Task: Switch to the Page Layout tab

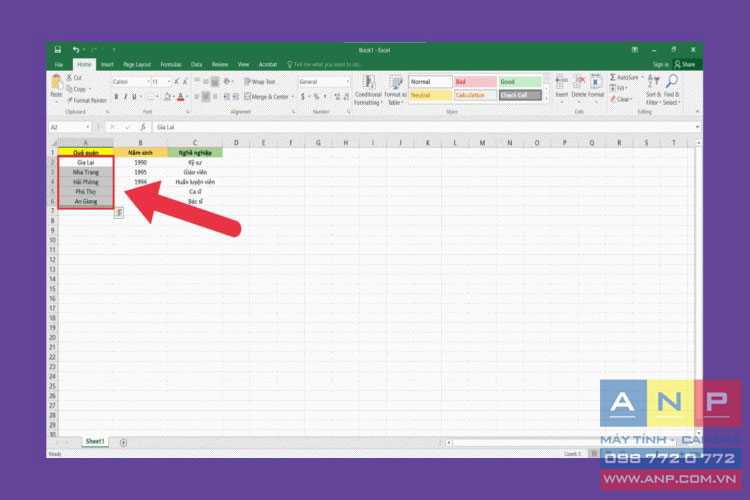Action: (x=137, y=64)
